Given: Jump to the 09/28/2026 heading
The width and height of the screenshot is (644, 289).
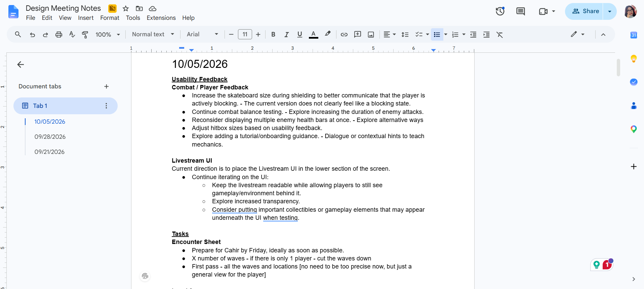Looking at the screenshot, I should tap(50, 137).
